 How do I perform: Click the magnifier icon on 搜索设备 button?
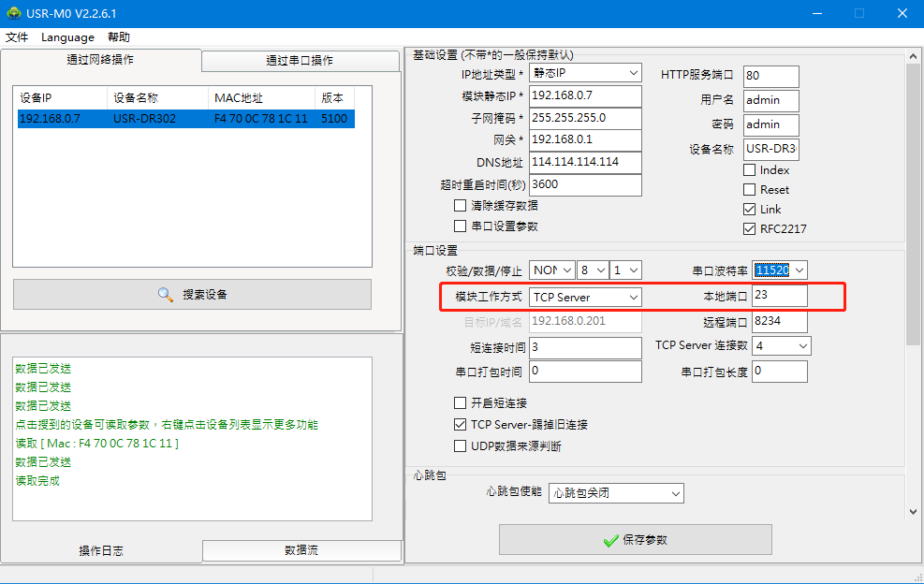pyautogui.click(x=166, y=295)
